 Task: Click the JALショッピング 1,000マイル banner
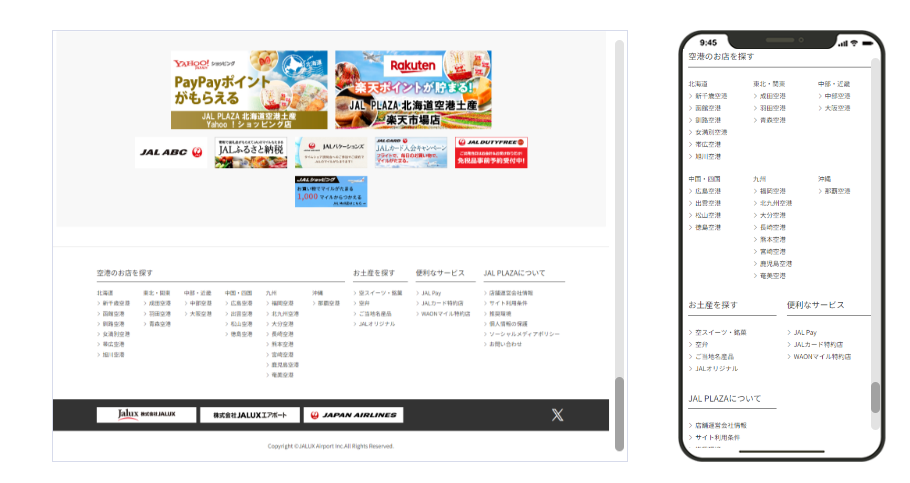point(331,191)
